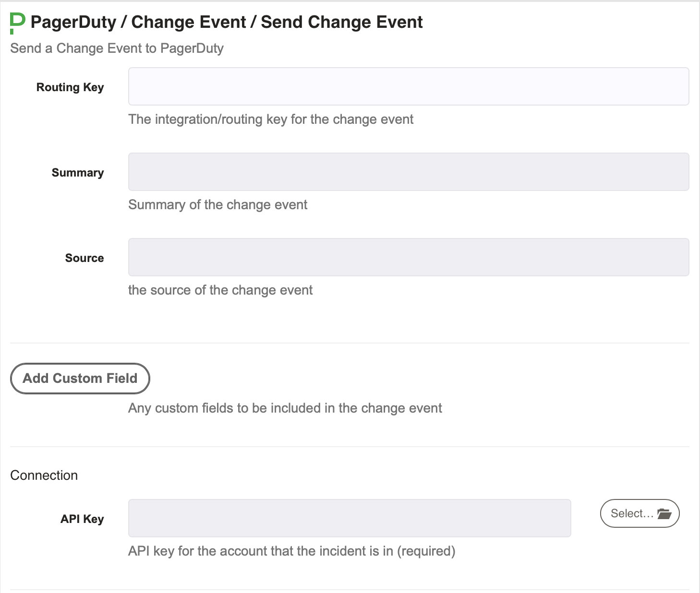Click the routing key help description text
700x593 pixels.
271,119
